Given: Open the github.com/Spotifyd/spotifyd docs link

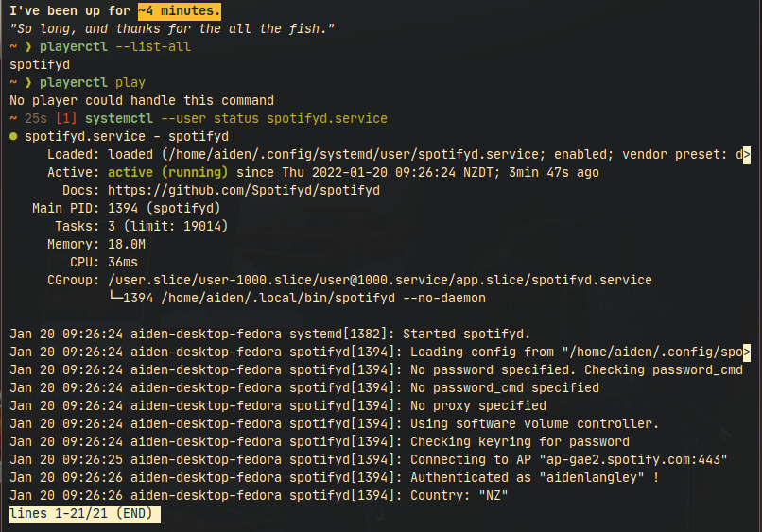Looking at the screenshot, I should pos(244,191).
